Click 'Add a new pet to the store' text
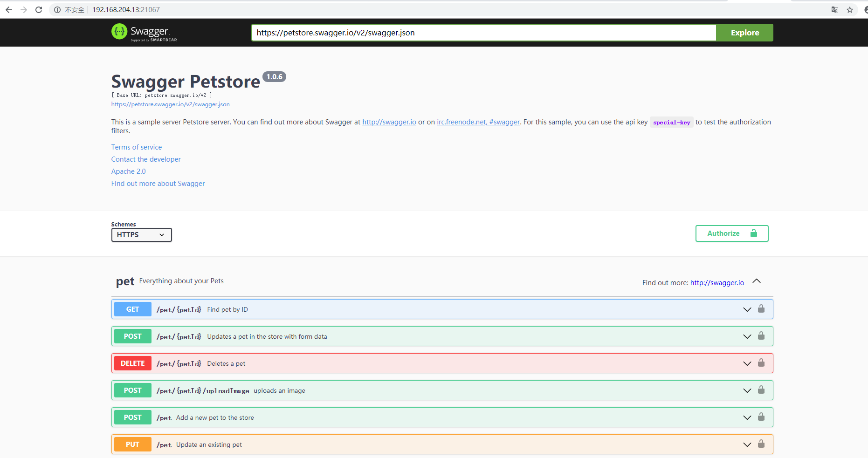The height and width of the screenshot is (458, 868). [x=215, y=417]
